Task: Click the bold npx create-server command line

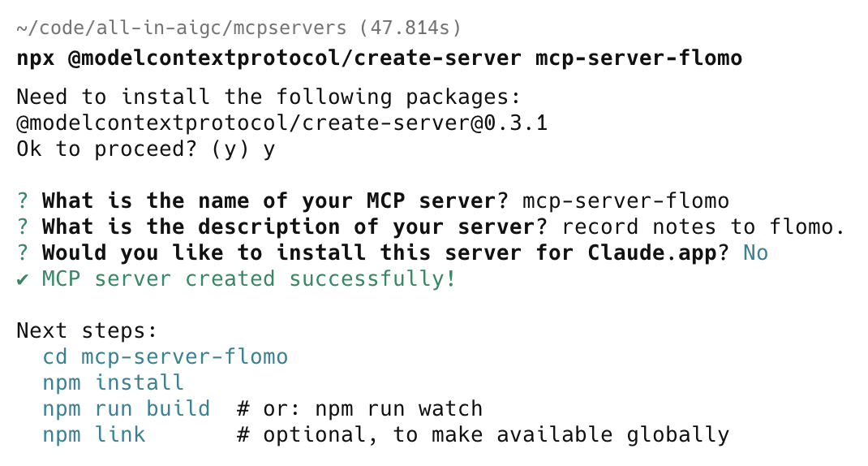Action: 379,58
